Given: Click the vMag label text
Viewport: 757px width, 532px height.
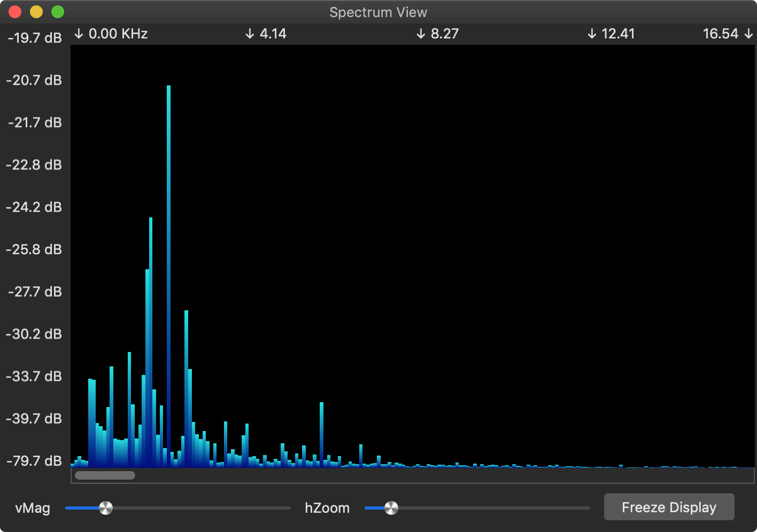Looking at the screenshot, I should click(33, 508).
